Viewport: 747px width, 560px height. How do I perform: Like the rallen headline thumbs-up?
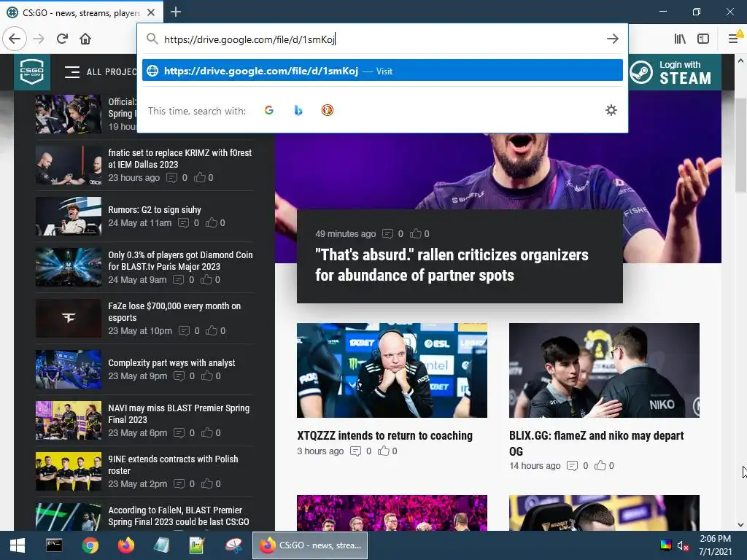(x=416, y=233)
